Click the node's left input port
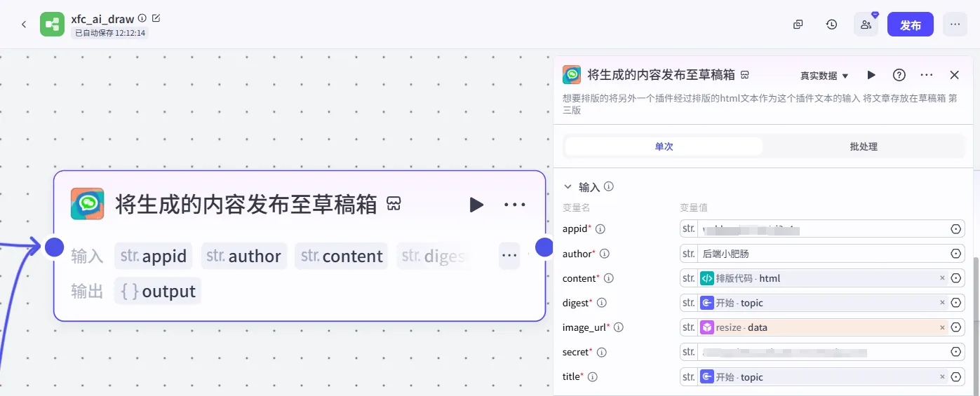Viewport: 980px width, 396px height. [x=55, y=247]
